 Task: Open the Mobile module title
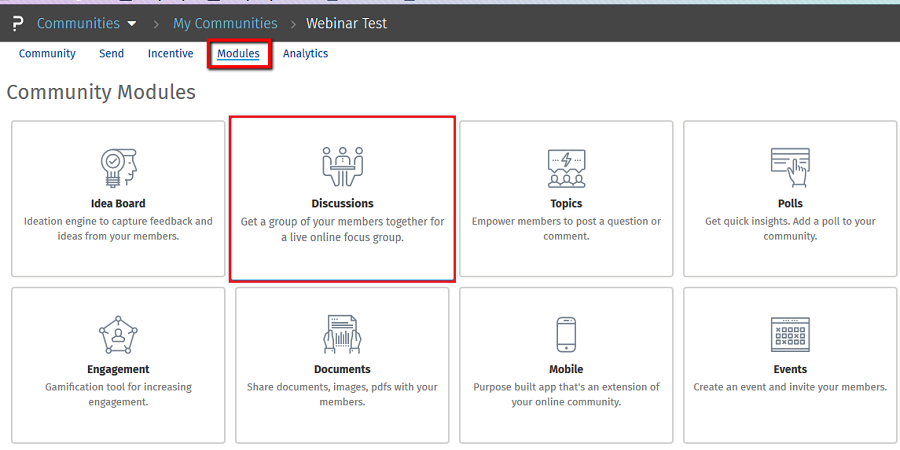[x=567, y=369]
